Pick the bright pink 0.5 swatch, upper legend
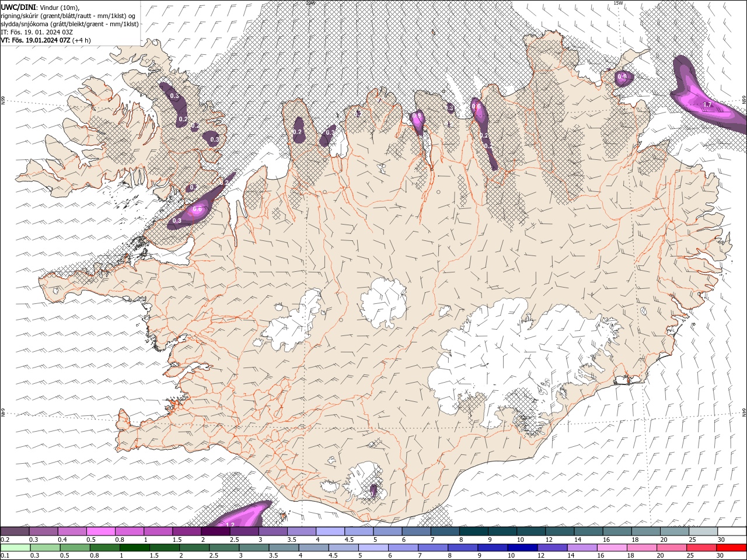Viewport: 747px width, 560px height. [101, 531]
